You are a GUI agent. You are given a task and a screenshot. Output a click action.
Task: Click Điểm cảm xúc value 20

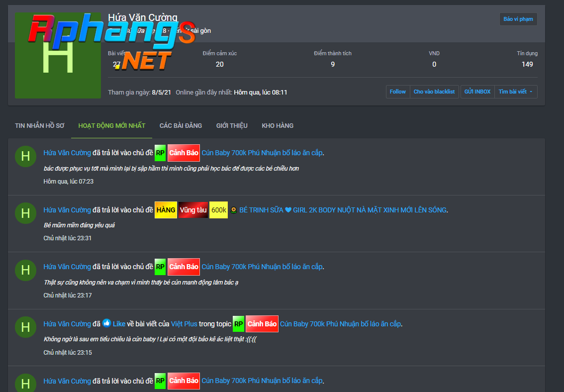click(x=219, y=64)
